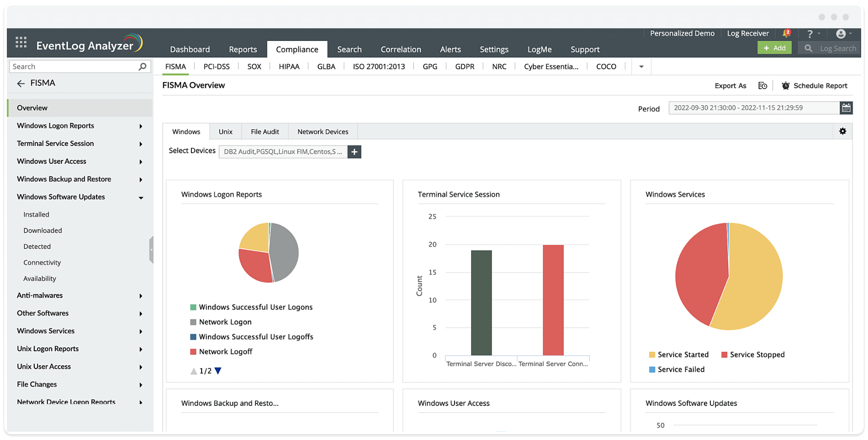868x440 pixels.
Task: Select the Network Devices tab
Action: (x=323, y=132)
